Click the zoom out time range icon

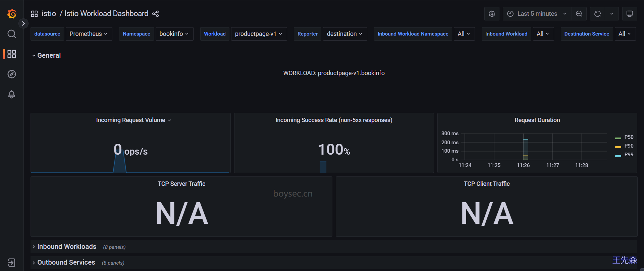[579, 14]
